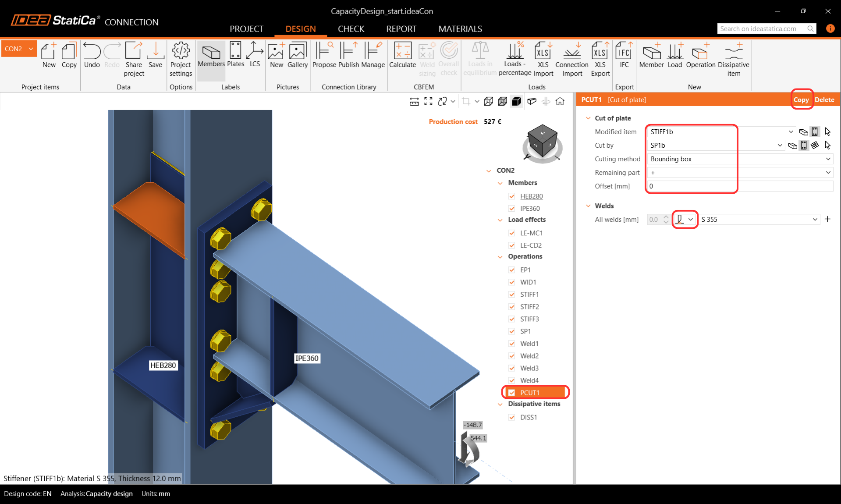Open the Cut by dropdown
The image size is (841, 504).
(780, 145)
